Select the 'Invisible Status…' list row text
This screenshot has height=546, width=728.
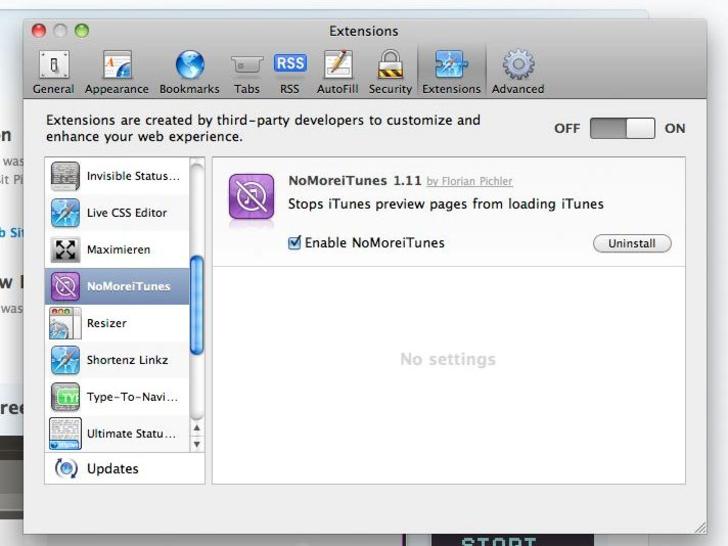133,176
